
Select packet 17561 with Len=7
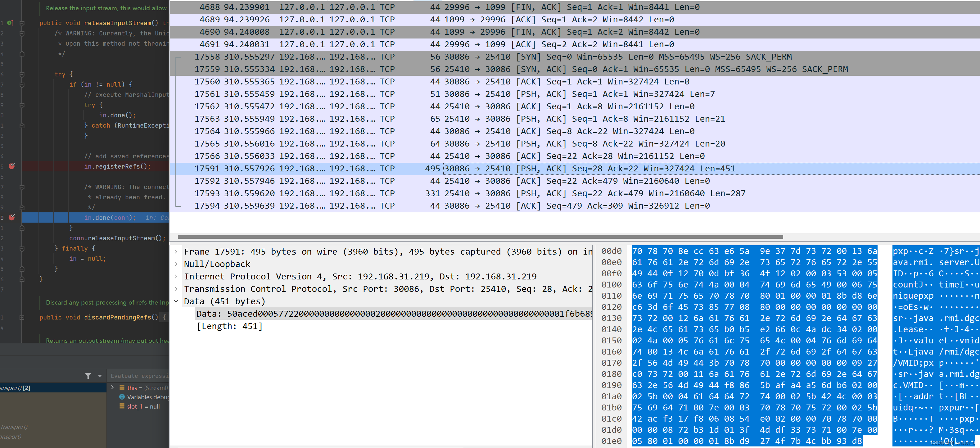575,94
